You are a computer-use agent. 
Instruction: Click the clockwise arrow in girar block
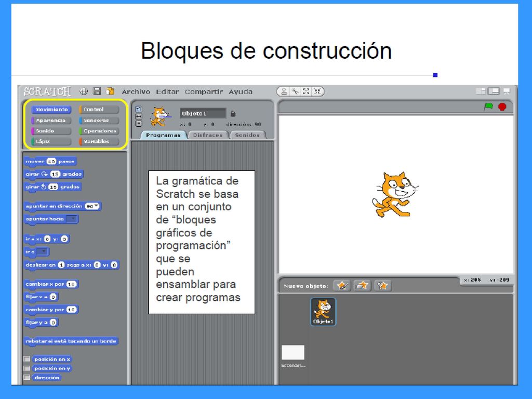point(45,174)
